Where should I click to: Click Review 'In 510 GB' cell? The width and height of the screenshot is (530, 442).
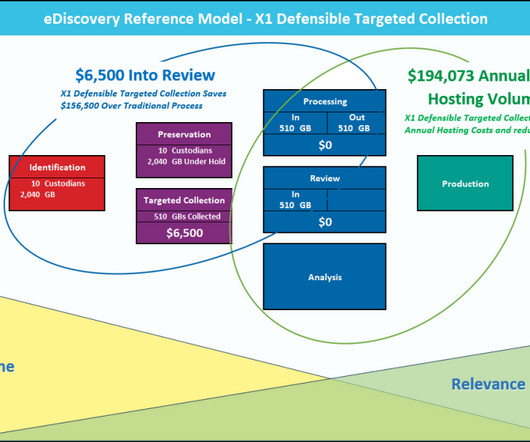(x=295, y=200)
